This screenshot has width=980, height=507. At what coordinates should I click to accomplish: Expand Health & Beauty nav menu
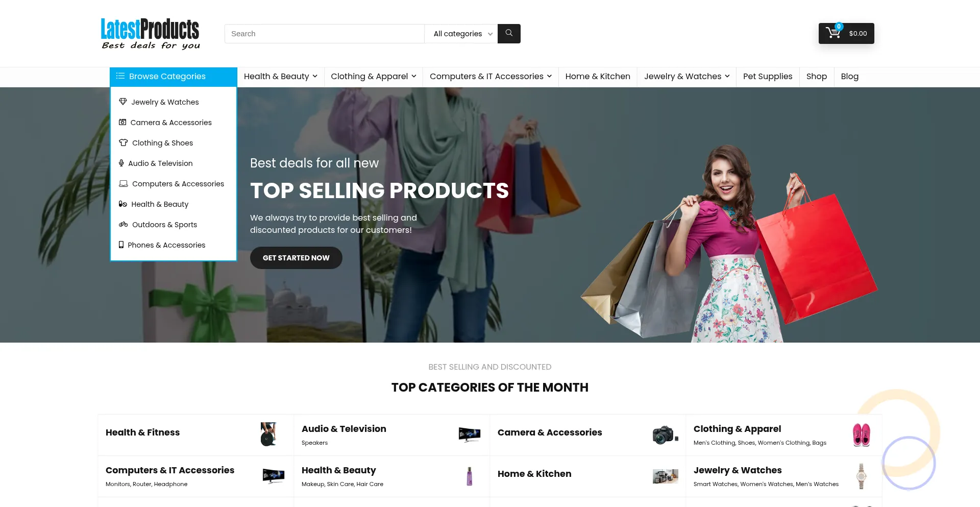[281, 77]
